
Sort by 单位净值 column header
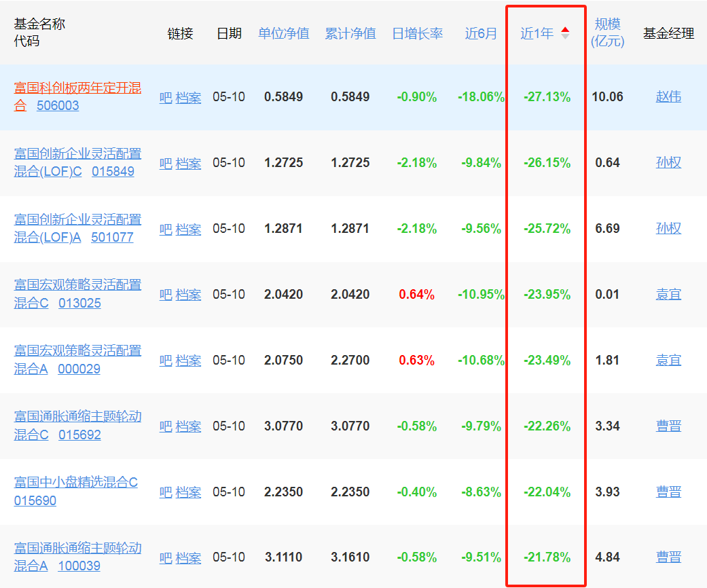(284, 33)
